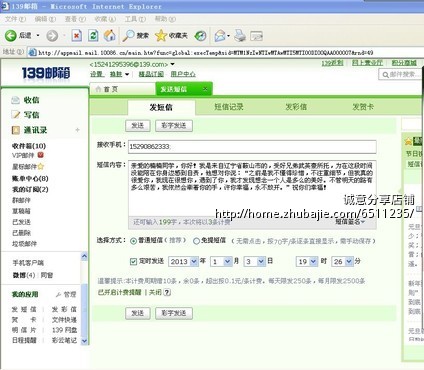The image size is (424, 370).
Task: Click the Home house icon
Action: pyautogui.click(x=109, y=35)
